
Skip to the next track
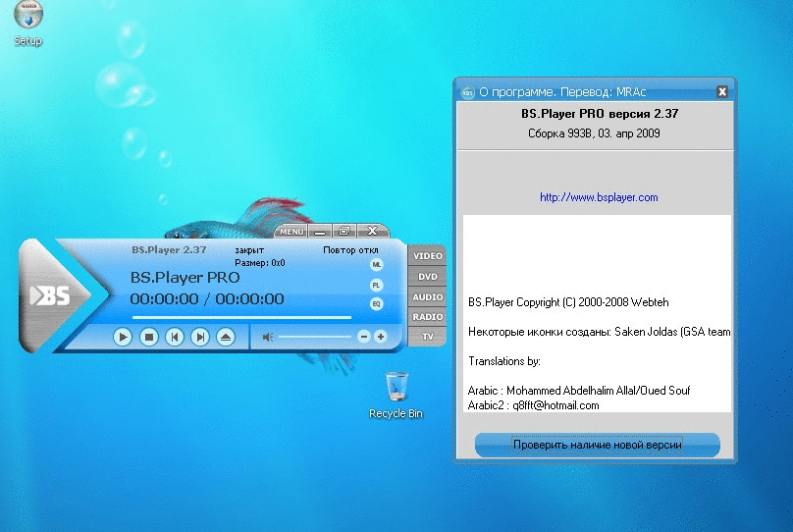[x=200, y=337]
